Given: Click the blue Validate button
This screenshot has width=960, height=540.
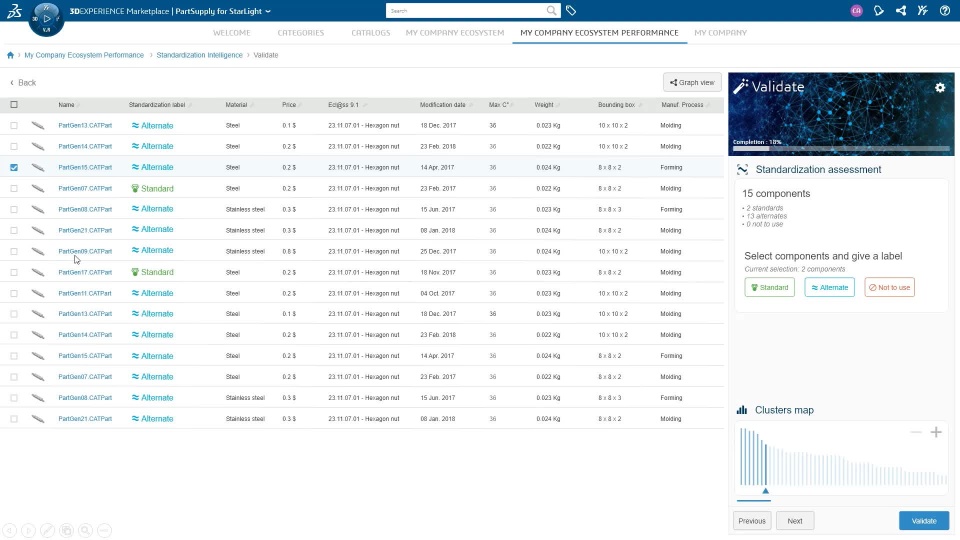Looking at the screenshot, I should [x=924, y=521].
